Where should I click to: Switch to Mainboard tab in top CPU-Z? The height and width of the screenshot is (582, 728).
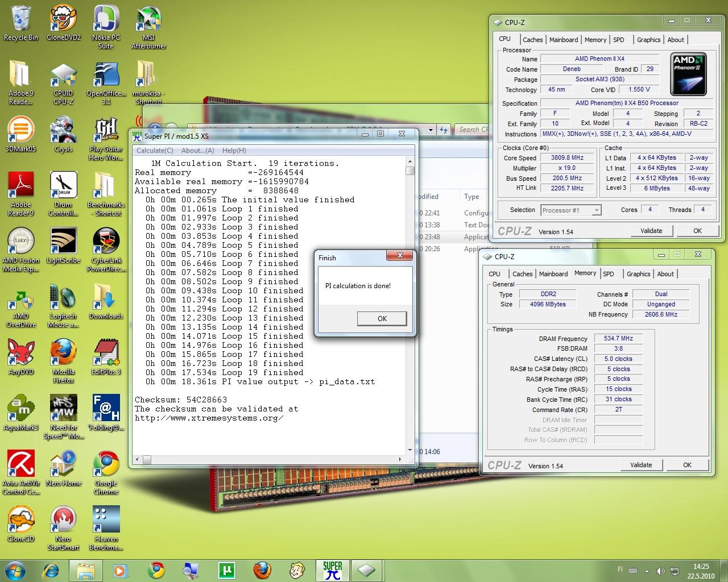564,40
